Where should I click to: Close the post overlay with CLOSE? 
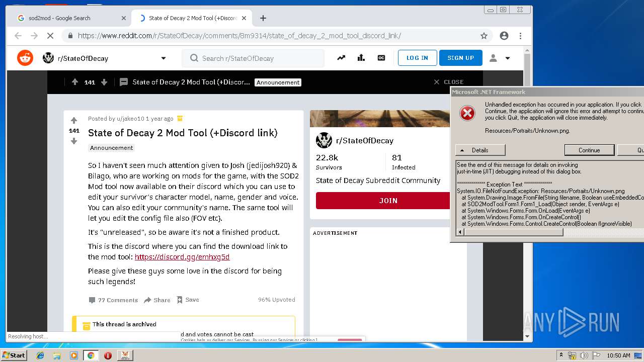click(448, 82)
